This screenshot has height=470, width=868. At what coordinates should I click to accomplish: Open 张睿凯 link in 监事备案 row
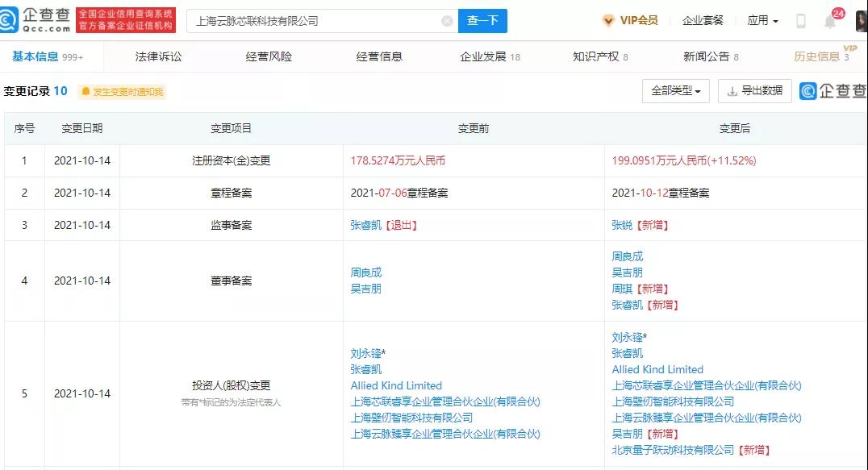tap(366, 225)
